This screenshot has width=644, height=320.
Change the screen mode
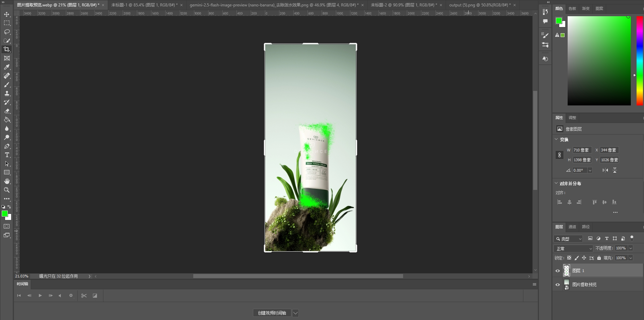[x=7, y=235]
